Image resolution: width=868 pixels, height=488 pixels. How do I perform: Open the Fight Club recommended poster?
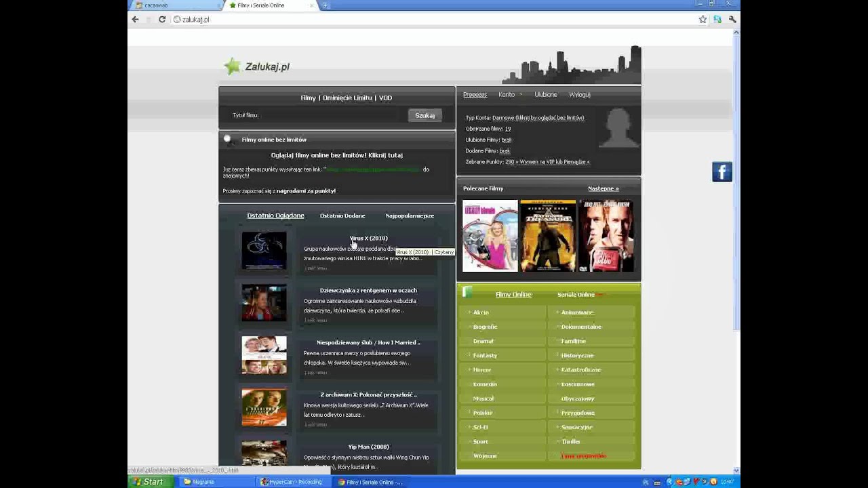point(606,236)
